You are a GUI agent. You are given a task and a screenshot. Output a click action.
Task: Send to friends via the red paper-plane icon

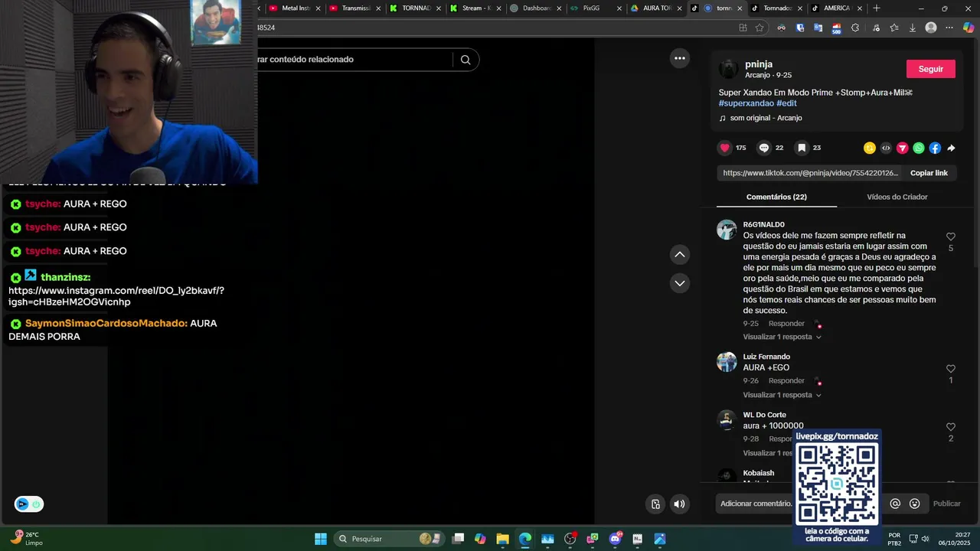pyautogui.click(x=903, y=148)
